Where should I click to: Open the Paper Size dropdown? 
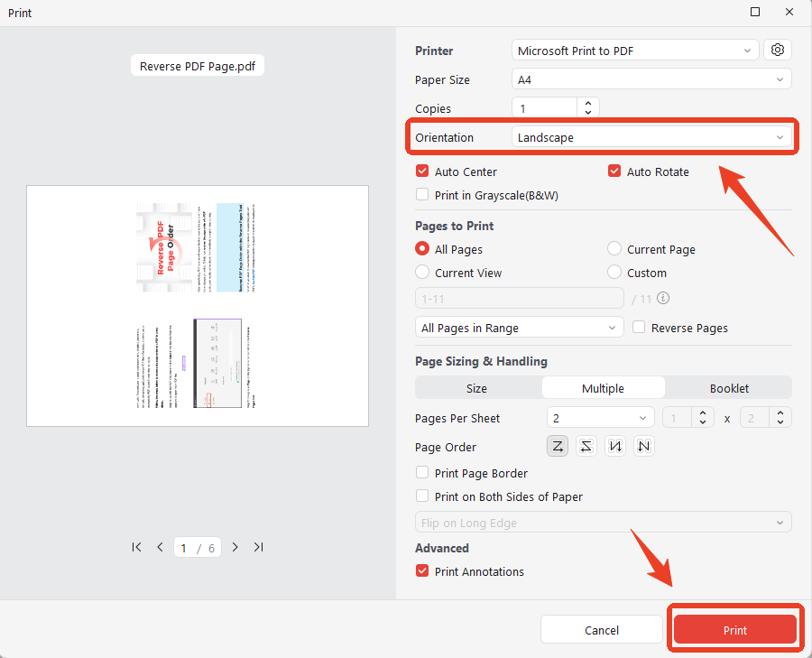(x=651, y=79)
